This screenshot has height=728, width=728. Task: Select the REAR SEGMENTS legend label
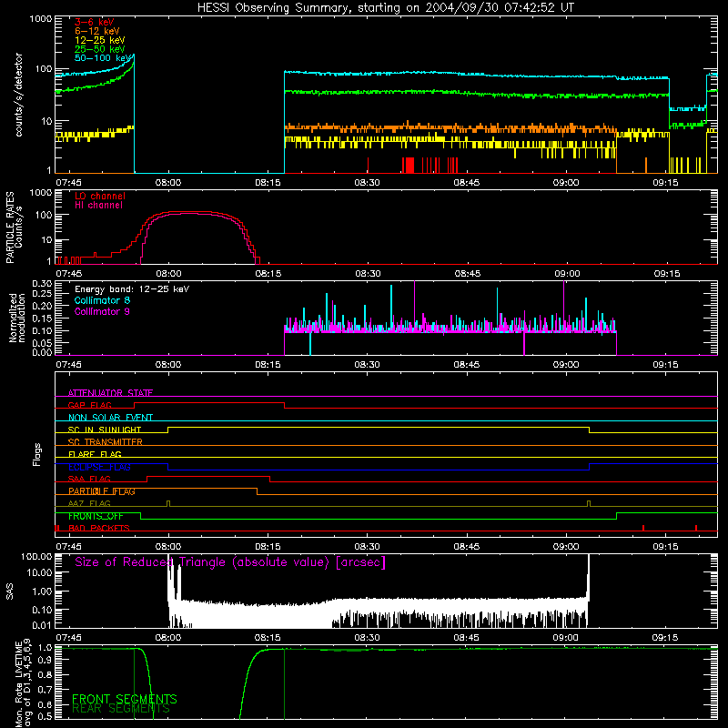[x=121, y=709]
